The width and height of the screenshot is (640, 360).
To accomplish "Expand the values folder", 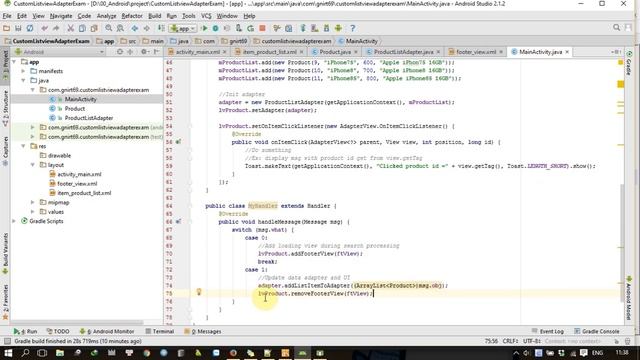I will click(x=33, y=212).
